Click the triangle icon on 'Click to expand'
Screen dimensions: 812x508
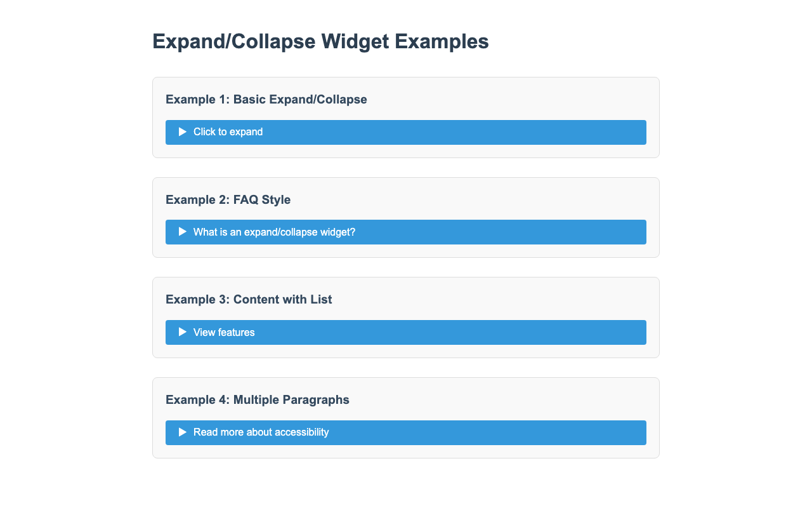[183, 132]
